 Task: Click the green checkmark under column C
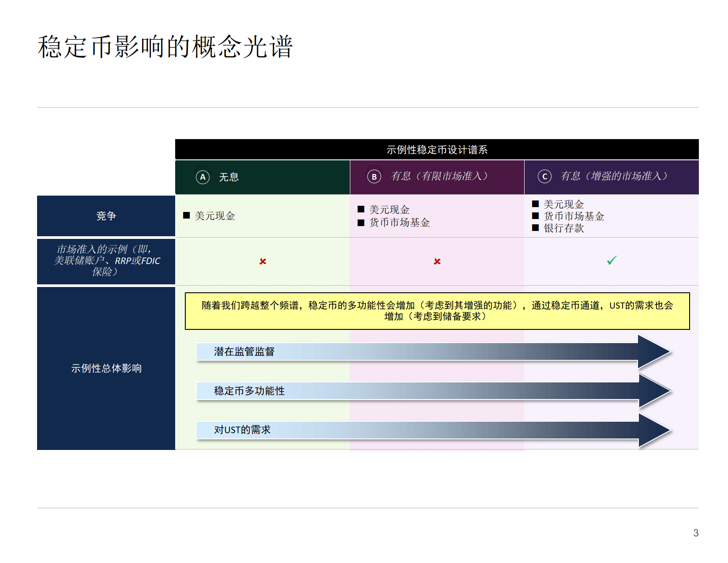(611, 261)
